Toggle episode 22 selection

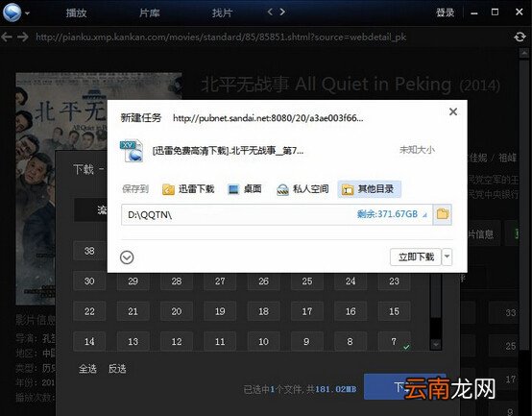click(x=89, y=311)
